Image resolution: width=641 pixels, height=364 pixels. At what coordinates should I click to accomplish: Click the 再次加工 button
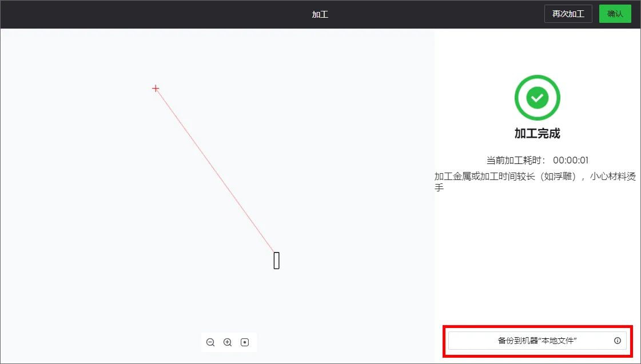pyautogui.click(x=568, y=14)
